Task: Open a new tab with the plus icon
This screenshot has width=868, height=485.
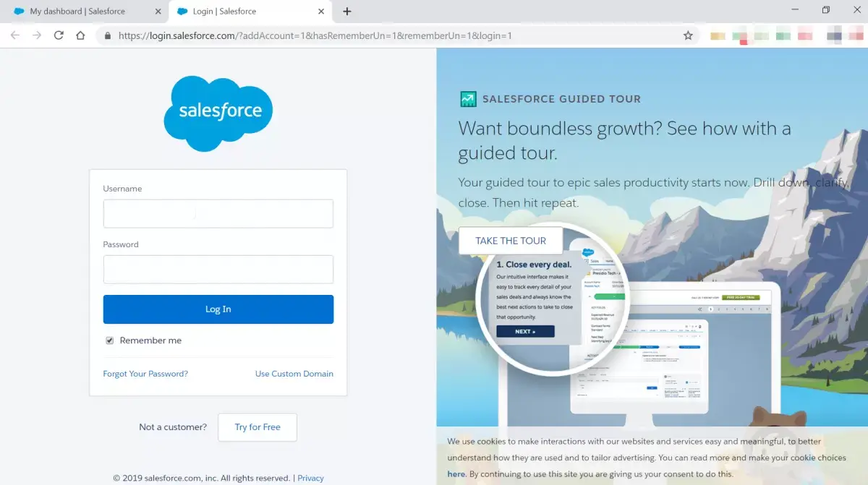Action: [x=347, y=12]
